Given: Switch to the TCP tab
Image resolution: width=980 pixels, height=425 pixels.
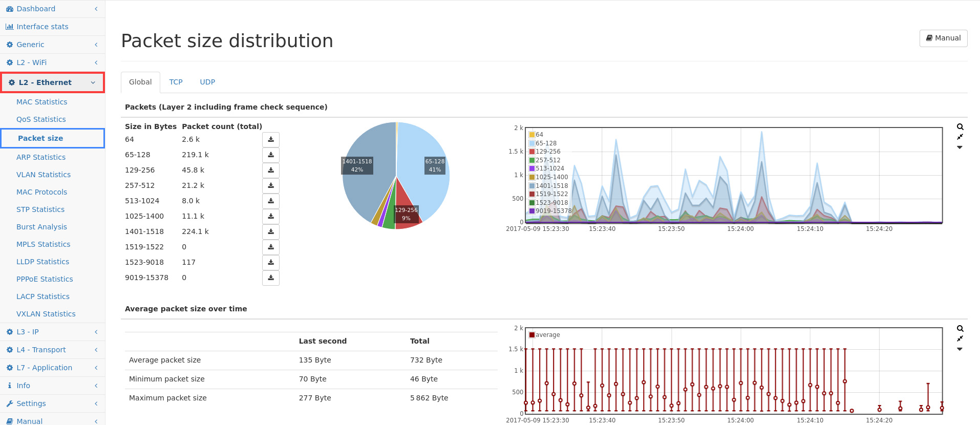Looking at the screenshot, I should click(x=176, y=82).
